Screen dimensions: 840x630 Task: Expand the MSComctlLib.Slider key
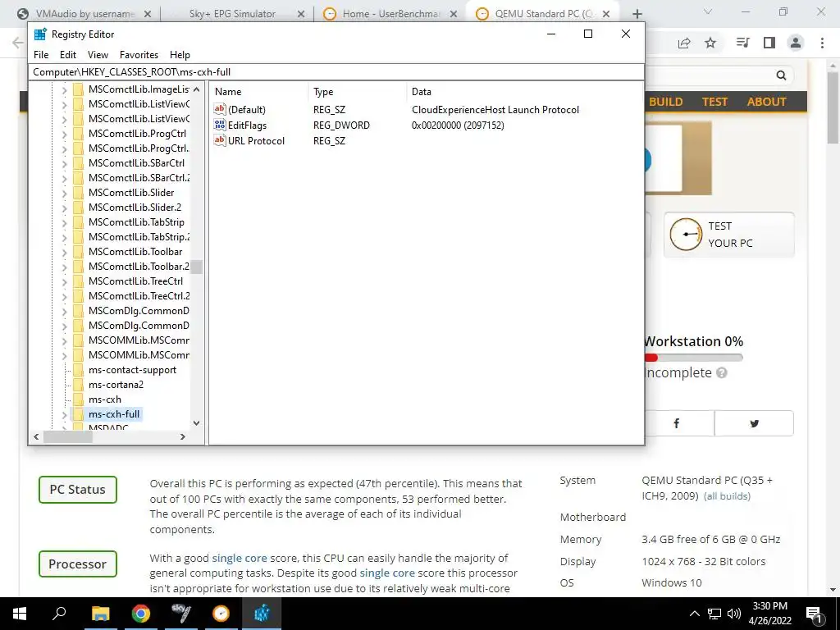(x=64, y=192)
